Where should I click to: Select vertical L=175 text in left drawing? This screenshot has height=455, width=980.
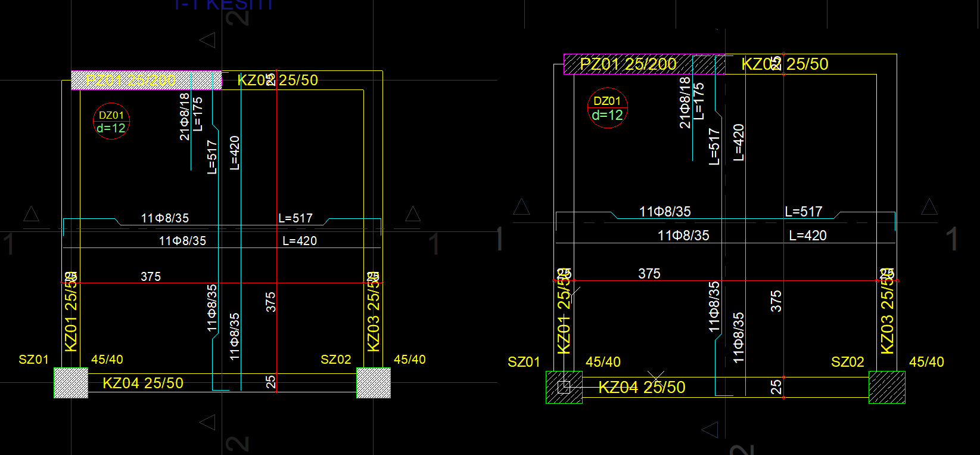(198, 114)
